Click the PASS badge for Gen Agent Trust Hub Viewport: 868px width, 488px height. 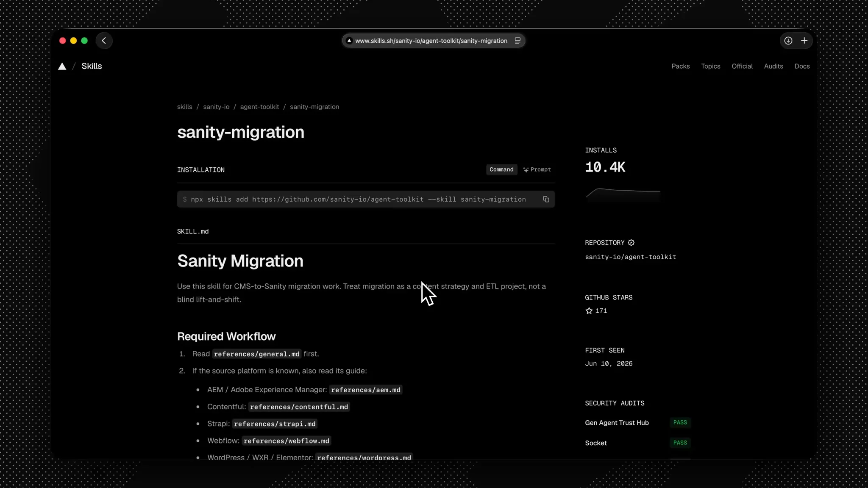tap(680, 422)
